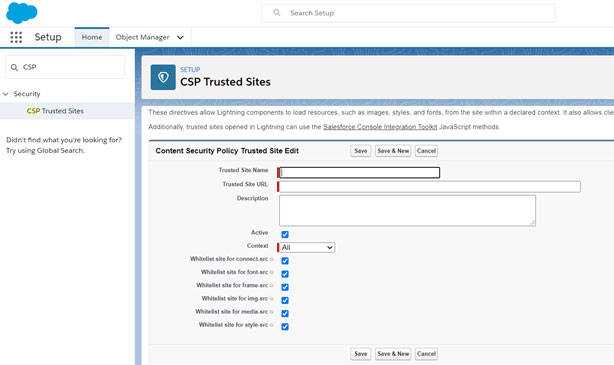Focus the Search Setup field
Screen dimensions: 614x365
click(408, 13)
